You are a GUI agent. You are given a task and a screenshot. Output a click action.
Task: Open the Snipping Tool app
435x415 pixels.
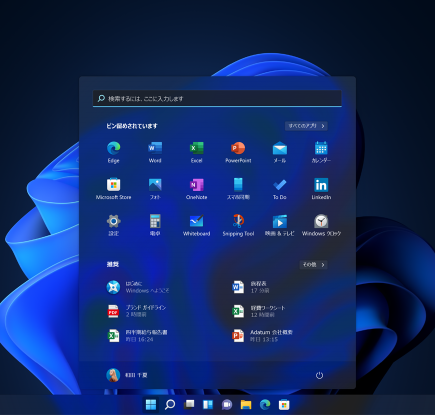238,225
